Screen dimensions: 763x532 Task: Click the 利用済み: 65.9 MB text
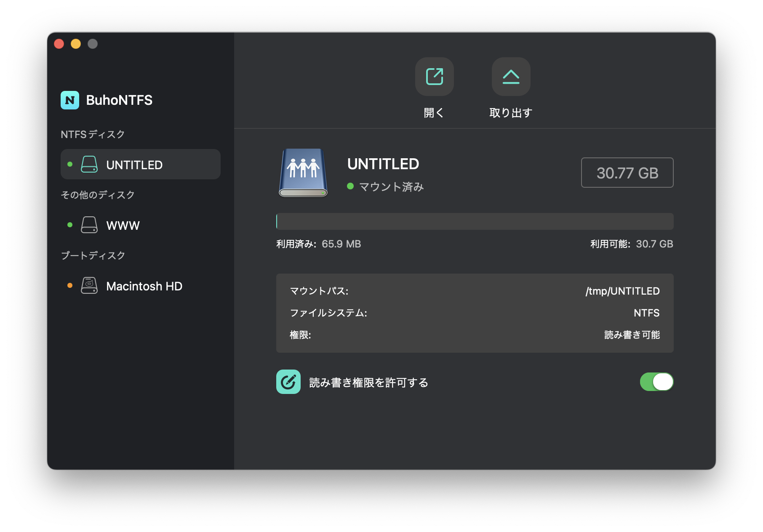pyautogui.click(x=319, y=244)
